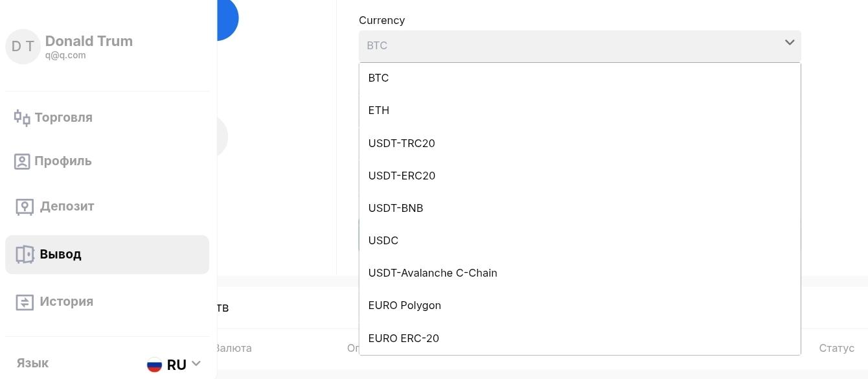Click the Депозит safe icon

tap(25, 207)
